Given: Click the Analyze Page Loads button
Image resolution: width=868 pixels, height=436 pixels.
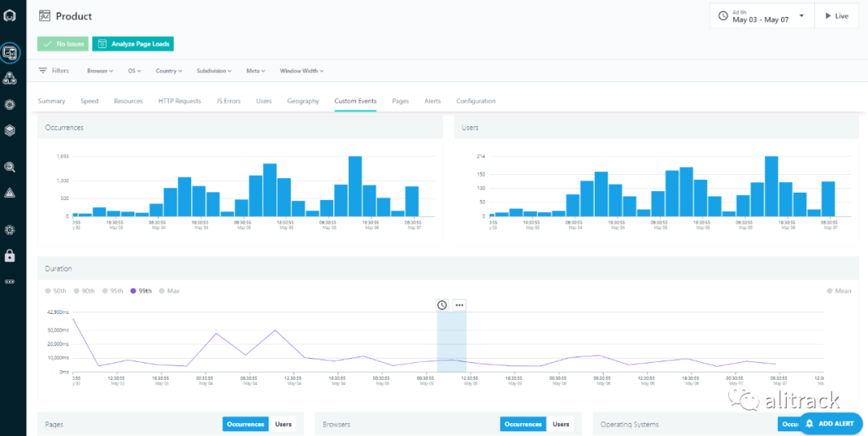Looking at the screenshot, I should pyautogui.click(x=133, y=43).
